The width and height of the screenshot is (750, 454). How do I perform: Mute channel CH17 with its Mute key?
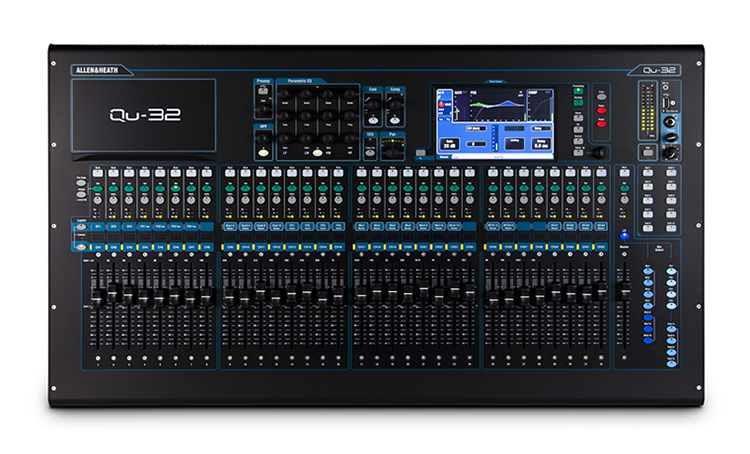362,173
